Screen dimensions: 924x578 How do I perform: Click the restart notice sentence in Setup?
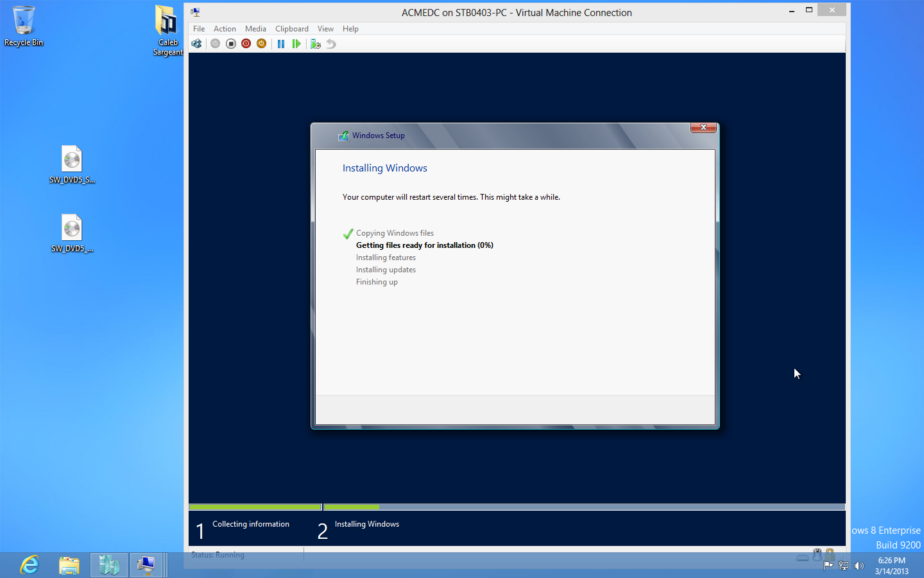(451, 197)
